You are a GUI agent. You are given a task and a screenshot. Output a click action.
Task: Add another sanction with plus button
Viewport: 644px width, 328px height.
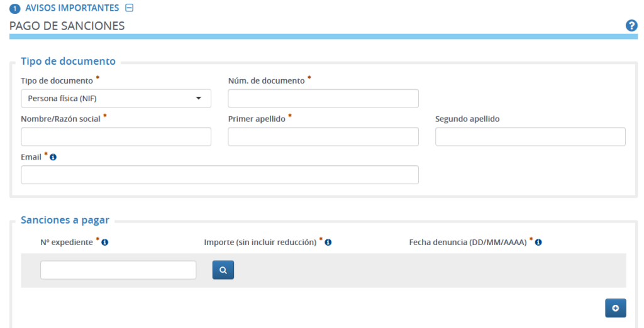tap(615, 308)
